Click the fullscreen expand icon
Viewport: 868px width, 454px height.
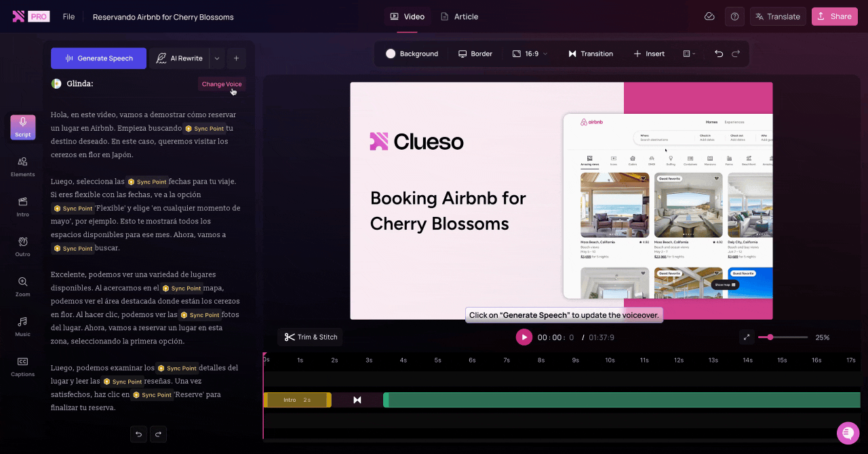(x=747, y=337)
